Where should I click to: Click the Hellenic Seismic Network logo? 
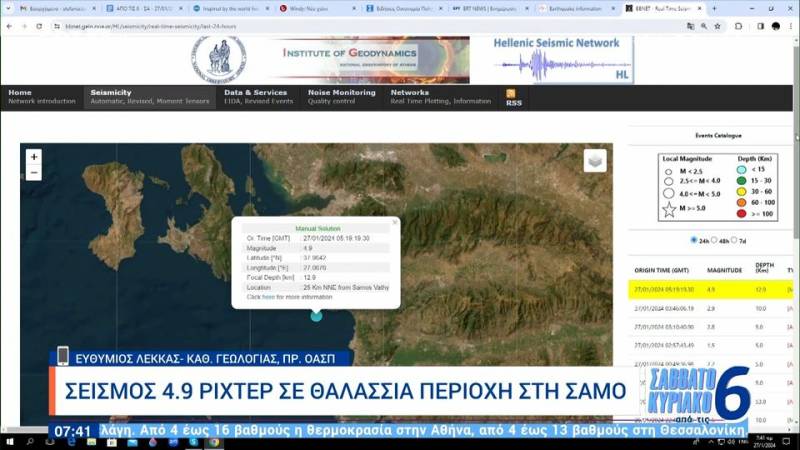coord(561,60)
